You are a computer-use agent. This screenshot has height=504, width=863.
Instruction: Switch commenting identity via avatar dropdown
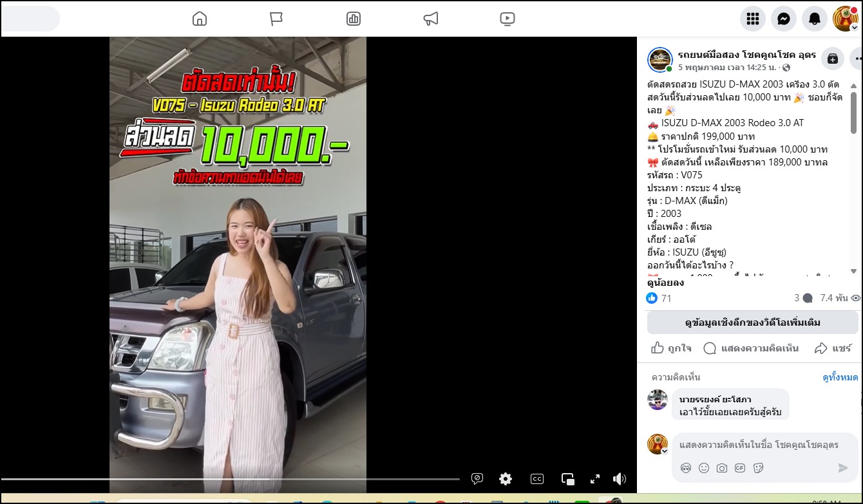[x=658, y=444]
